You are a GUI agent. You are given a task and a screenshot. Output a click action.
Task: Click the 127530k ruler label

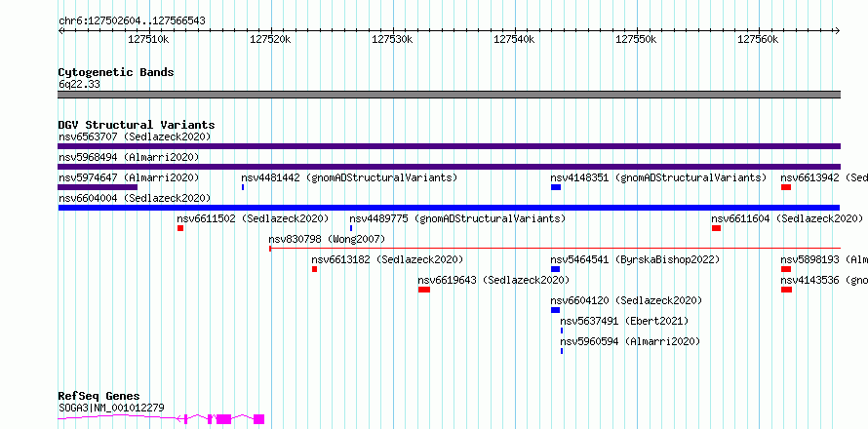click(392, 39)
